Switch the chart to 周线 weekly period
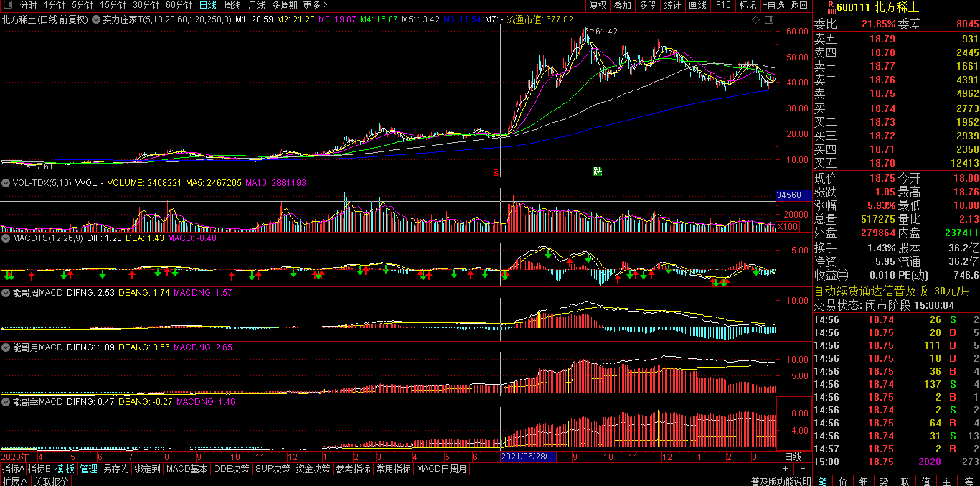The image size is (980, 486). click(232, 6)
